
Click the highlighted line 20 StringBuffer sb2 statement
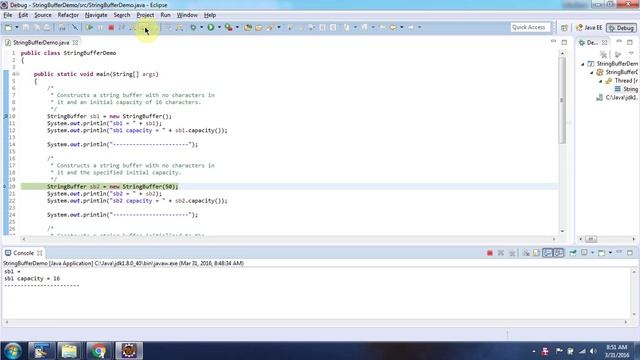click(112, 187)
